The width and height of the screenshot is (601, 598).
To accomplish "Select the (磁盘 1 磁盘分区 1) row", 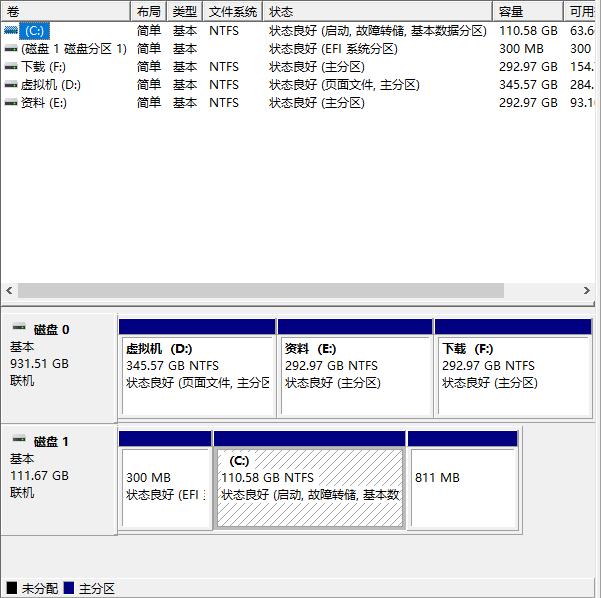I will click(299, 49).
